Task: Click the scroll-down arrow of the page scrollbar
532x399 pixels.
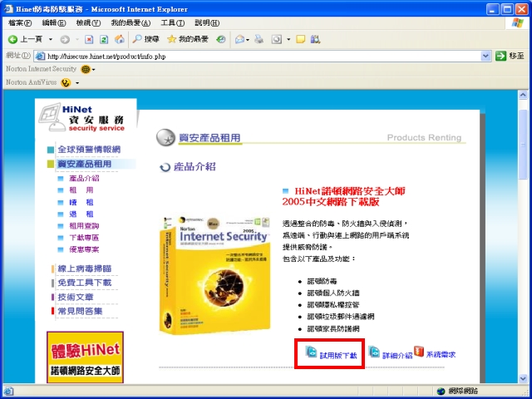Action: click(523, 379)
